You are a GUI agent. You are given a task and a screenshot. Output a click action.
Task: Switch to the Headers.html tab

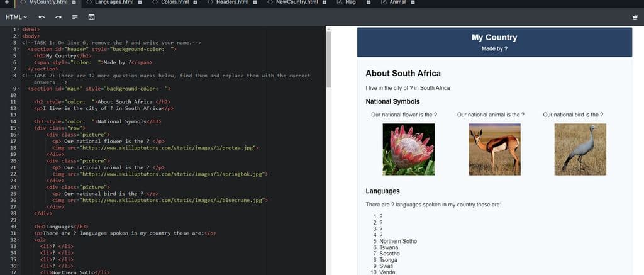(231, 3)
